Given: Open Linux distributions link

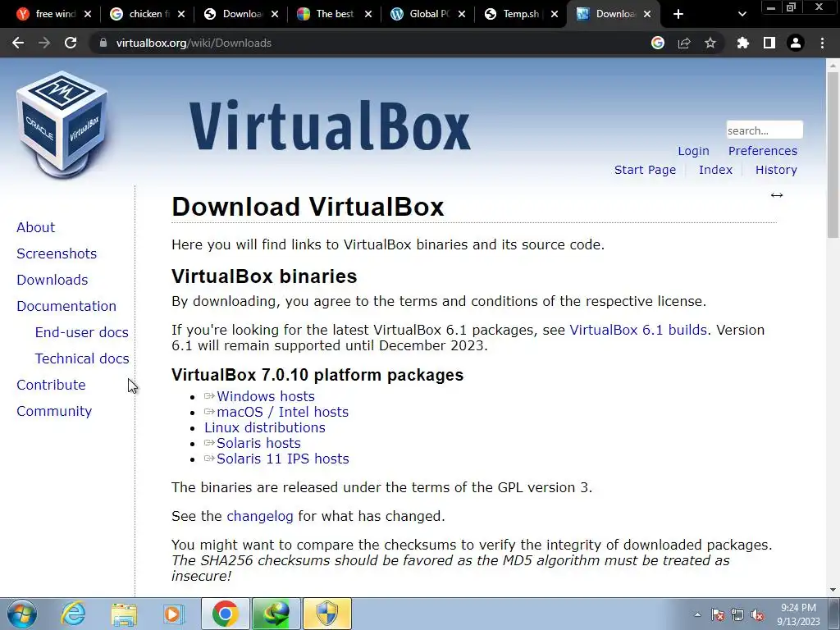Looking at the screenshot, I should 265,427.
